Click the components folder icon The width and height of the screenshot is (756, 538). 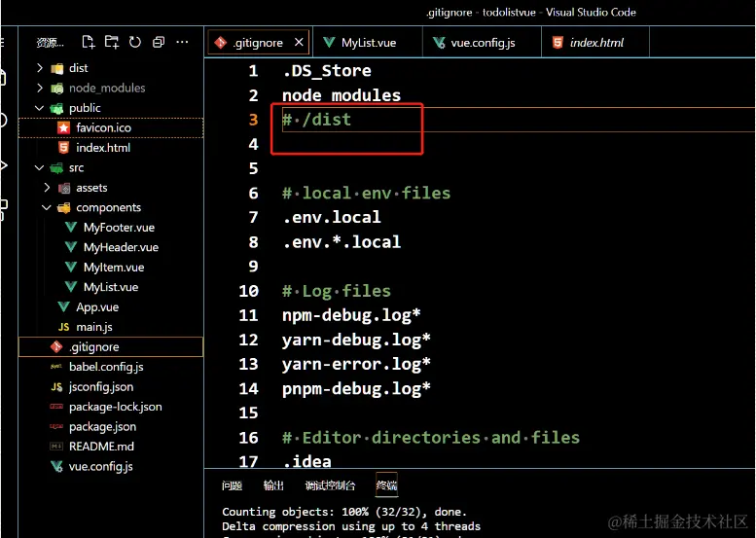coord(63,208)
